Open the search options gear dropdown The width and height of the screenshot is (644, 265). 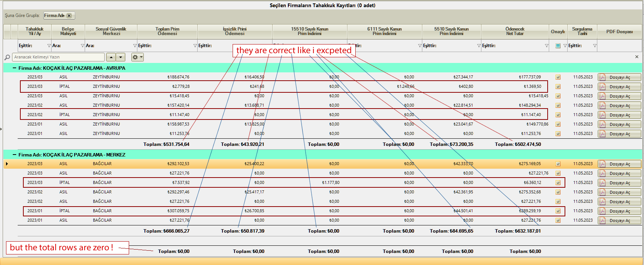coord(137,57)
